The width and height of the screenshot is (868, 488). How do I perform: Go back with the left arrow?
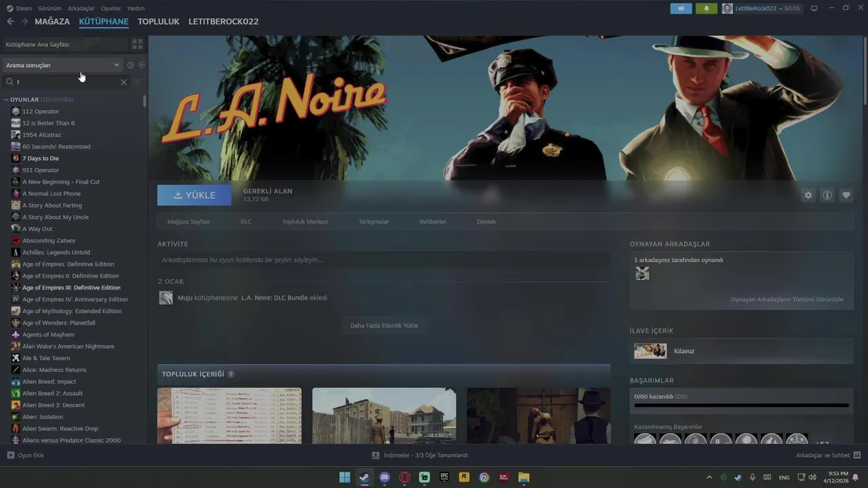(10, 22)
